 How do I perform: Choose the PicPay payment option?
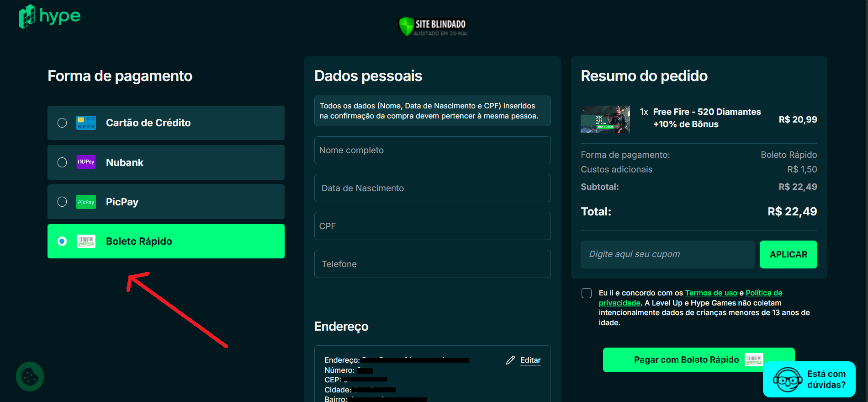coord(166,202)
